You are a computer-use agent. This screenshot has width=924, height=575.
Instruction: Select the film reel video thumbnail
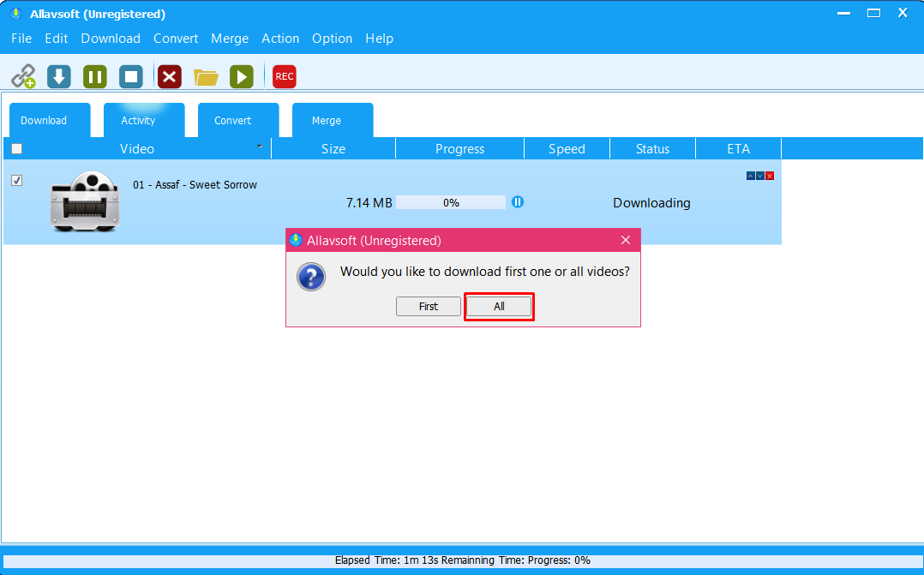pyautogui.click(x=84, y=201)
